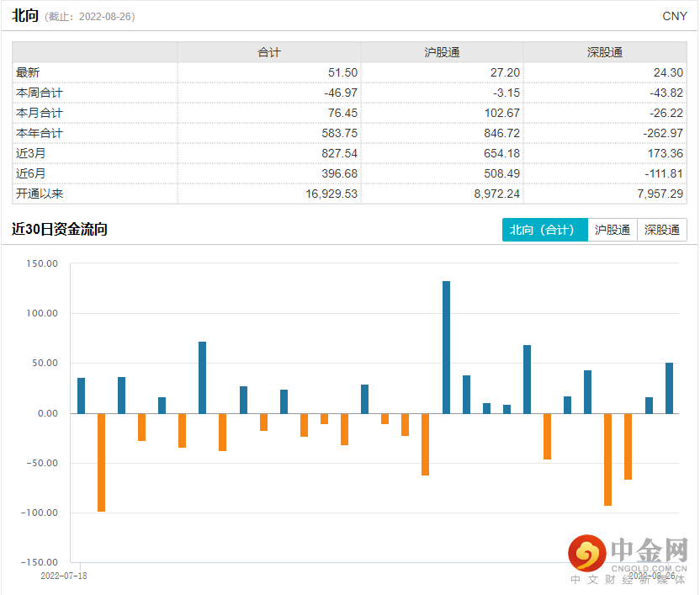This screenshot has width=700, height=595.
Task: Click the 2022-07-18 x-axis date label
Action: [64, 576]
